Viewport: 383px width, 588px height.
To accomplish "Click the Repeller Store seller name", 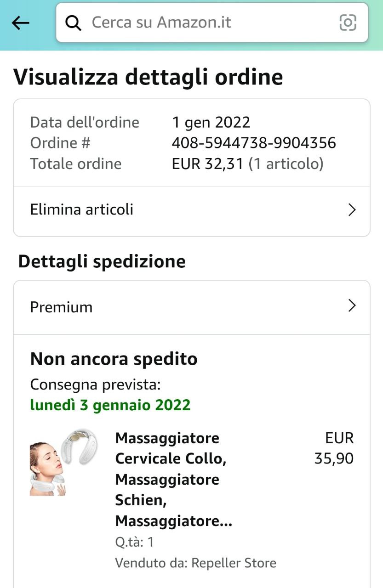I will coord(234,563).
